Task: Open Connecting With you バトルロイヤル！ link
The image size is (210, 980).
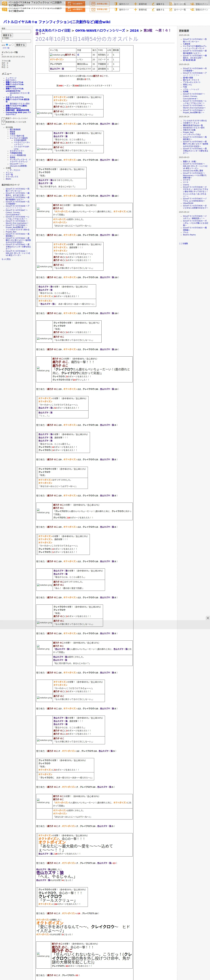Action: (18, 113)
